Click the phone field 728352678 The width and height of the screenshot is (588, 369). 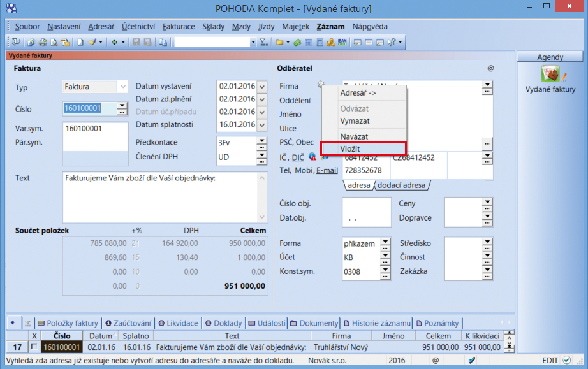tap(366, 170)
